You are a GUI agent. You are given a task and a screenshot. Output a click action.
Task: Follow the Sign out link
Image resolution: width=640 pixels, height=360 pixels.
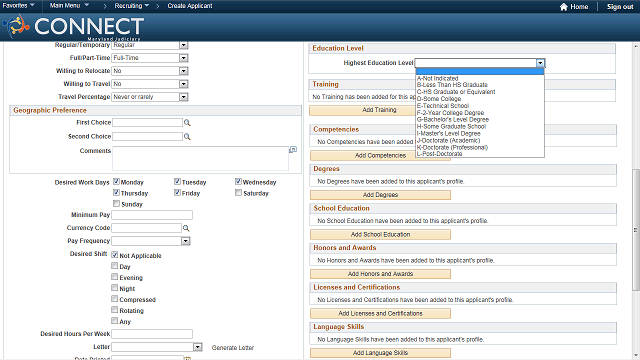tap(620, 7)
